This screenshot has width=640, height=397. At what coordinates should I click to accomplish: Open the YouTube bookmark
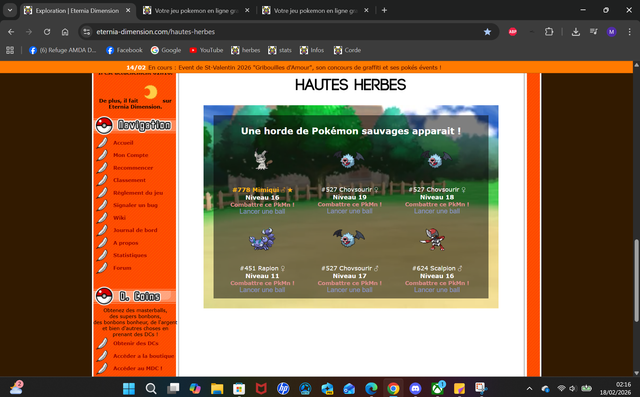[206, 50]
